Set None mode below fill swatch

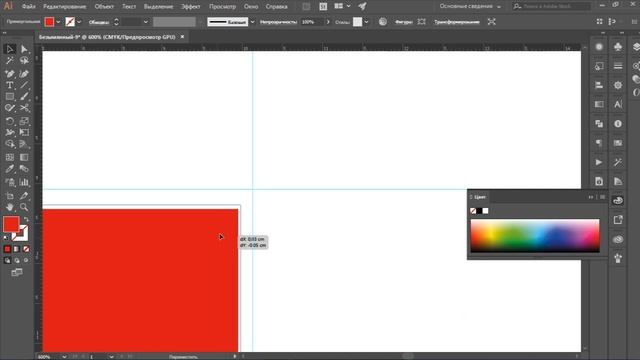26,249
